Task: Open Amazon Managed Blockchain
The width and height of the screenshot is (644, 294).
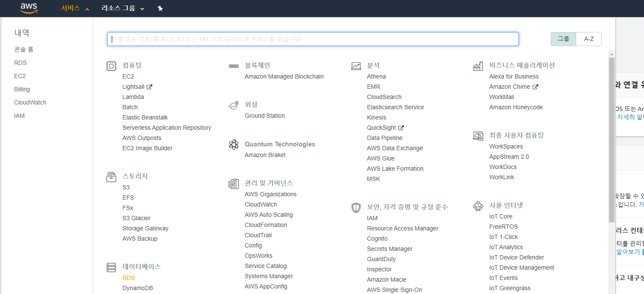Action: [x=284, y=76]
